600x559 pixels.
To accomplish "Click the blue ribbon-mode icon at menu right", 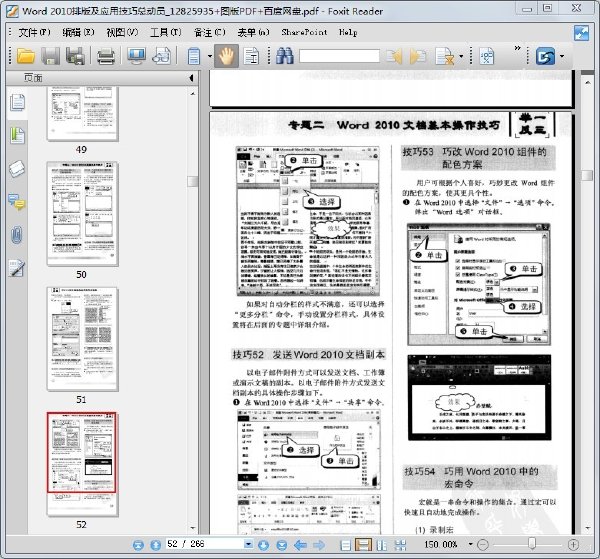I will pos(581,33).
